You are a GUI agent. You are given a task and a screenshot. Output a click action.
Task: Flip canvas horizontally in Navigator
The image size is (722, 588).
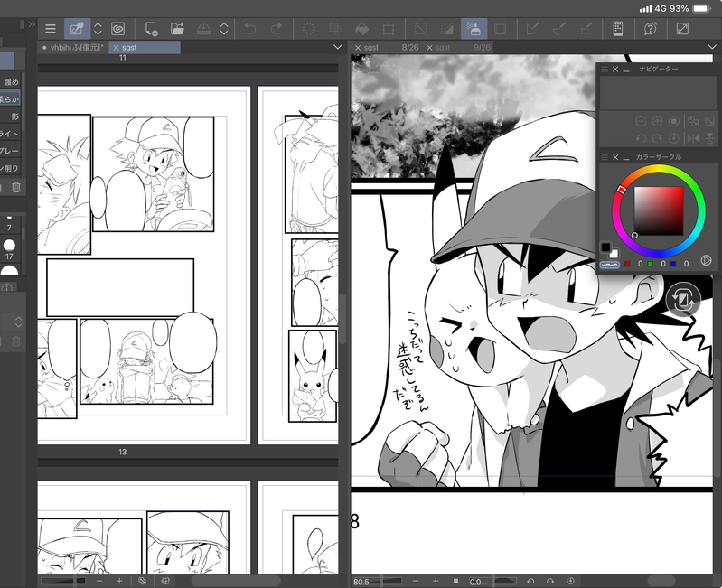(693, 138)
